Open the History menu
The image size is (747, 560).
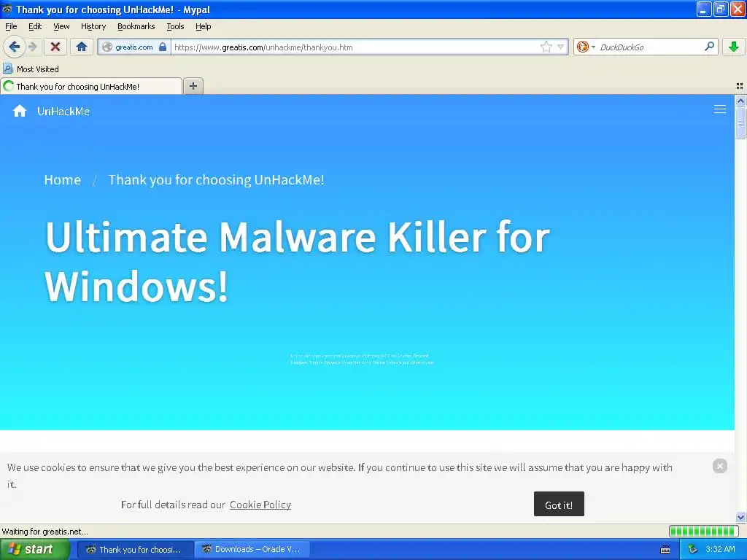coord(93,26)
